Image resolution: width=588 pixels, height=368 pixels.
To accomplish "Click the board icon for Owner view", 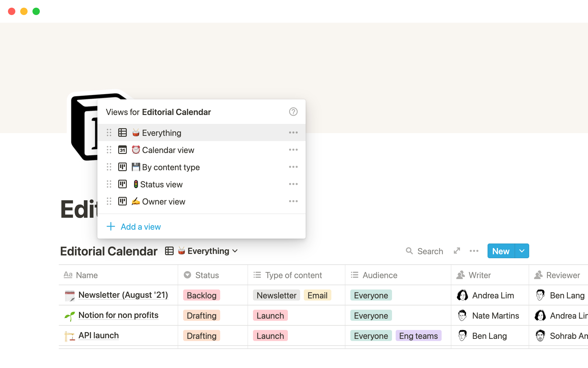I will pyautogui.click(x=122, y=201).
